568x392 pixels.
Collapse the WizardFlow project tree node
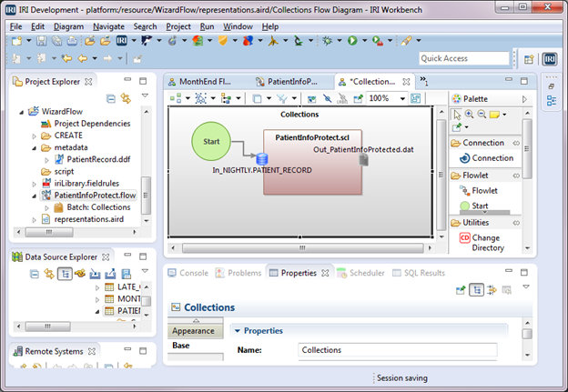(x=21, y=112)
